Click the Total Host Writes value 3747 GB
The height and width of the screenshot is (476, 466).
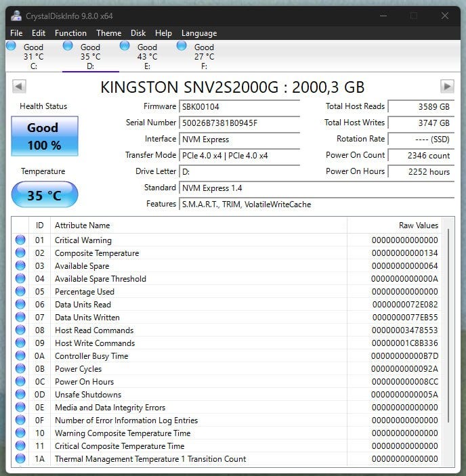coord(421,123)
